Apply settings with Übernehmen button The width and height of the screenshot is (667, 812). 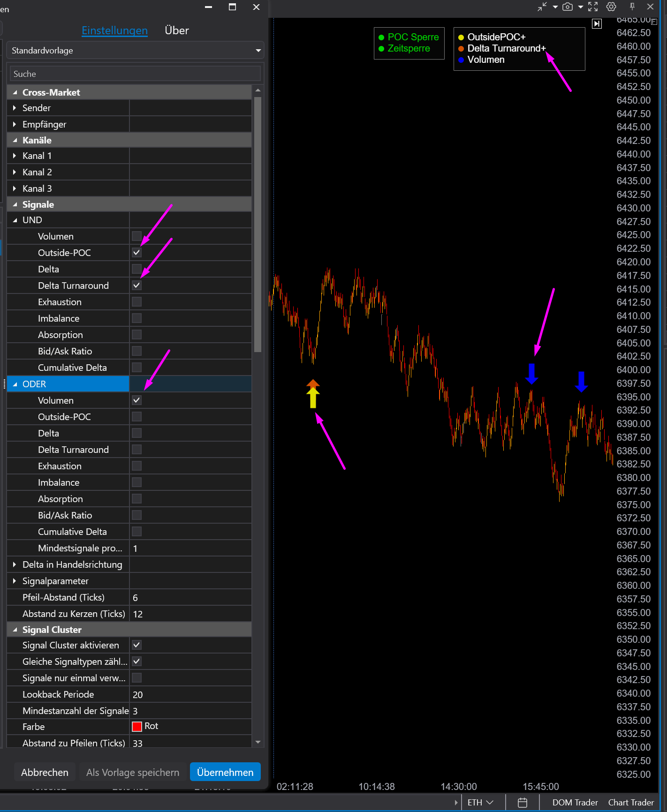tap(225, 772)
